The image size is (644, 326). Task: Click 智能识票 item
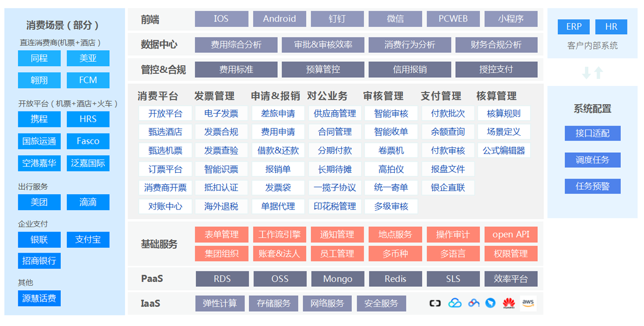(x=221, y=169)
